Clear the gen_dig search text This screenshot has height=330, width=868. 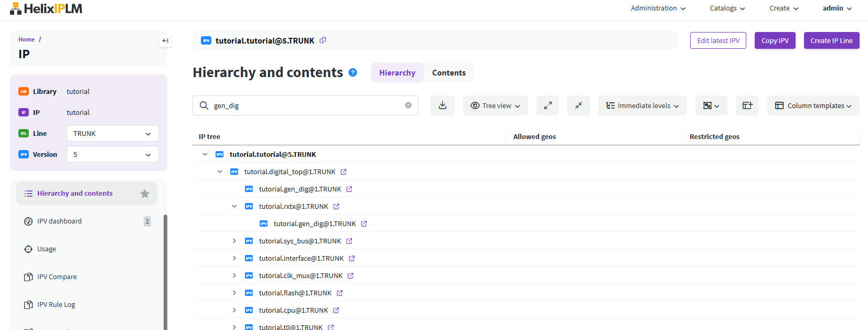pos(408,105)
